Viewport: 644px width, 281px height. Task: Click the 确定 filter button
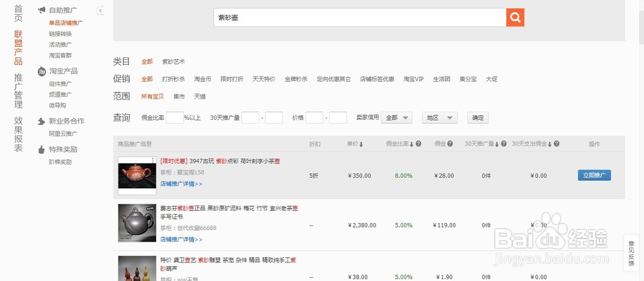click(478, 118)
